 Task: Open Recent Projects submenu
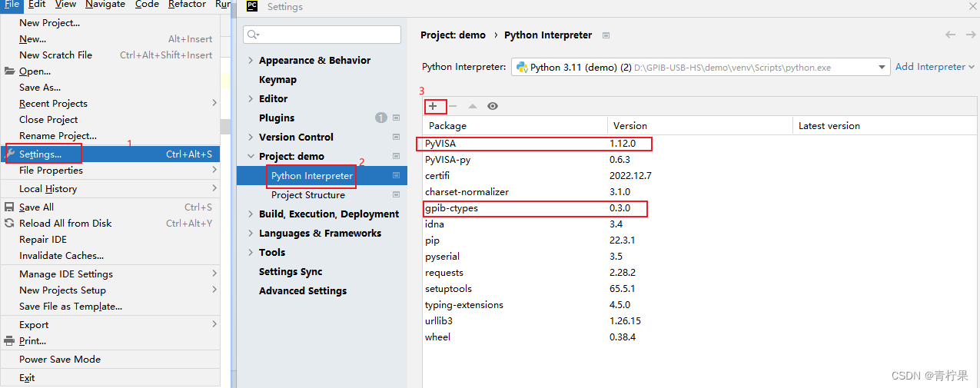(110, 103)
